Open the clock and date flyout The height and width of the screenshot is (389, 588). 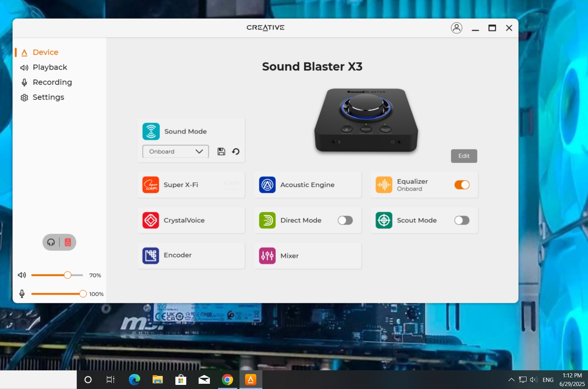[x=572, y=380]
